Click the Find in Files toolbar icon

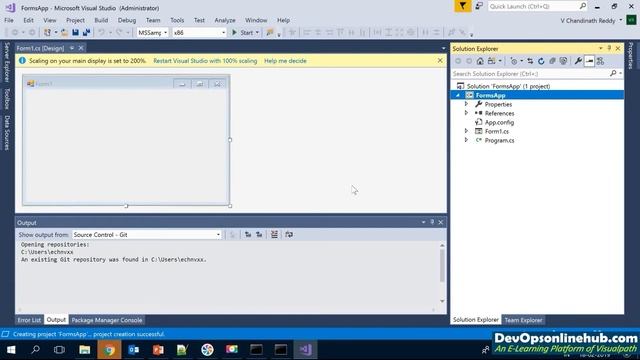[270, 32]
